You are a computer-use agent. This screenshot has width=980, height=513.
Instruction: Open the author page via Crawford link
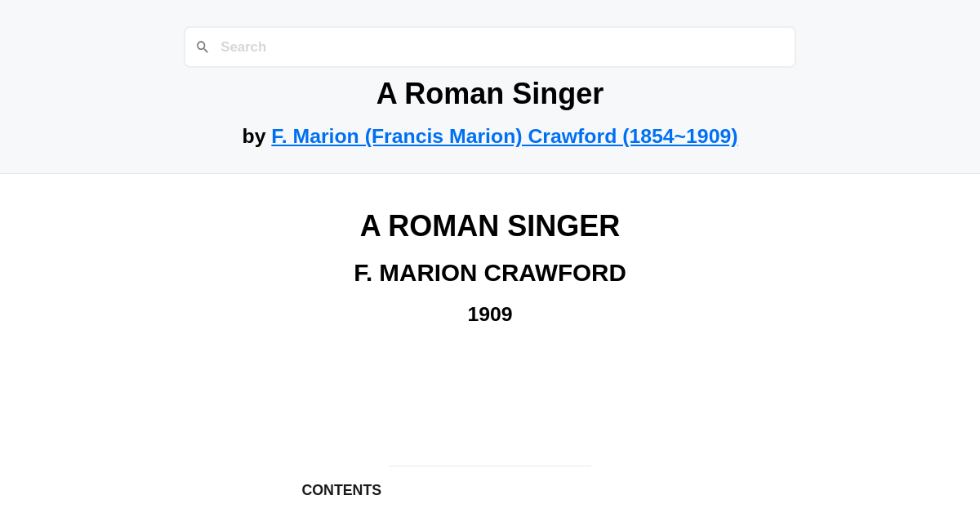coord(504,136)
